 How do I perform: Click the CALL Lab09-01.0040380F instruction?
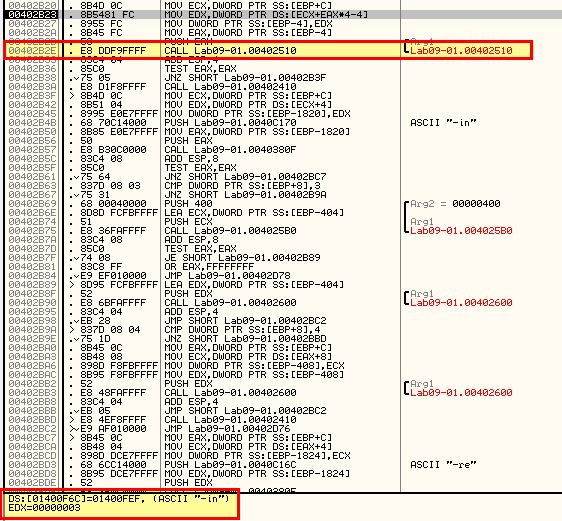coord(230,149)
